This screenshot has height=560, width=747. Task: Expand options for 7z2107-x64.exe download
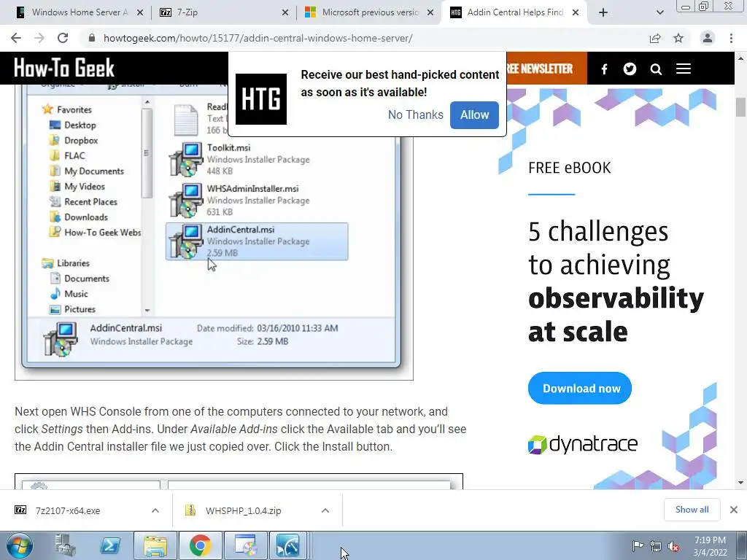click(155, 510)
